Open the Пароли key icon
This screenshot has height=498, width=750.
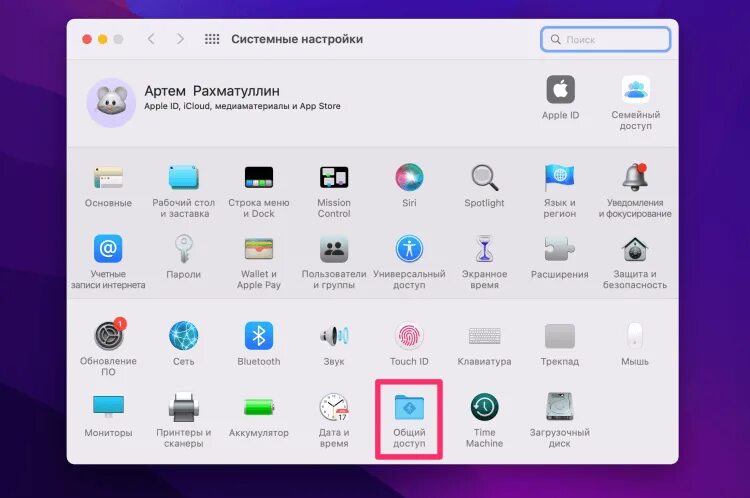[184, 249]
